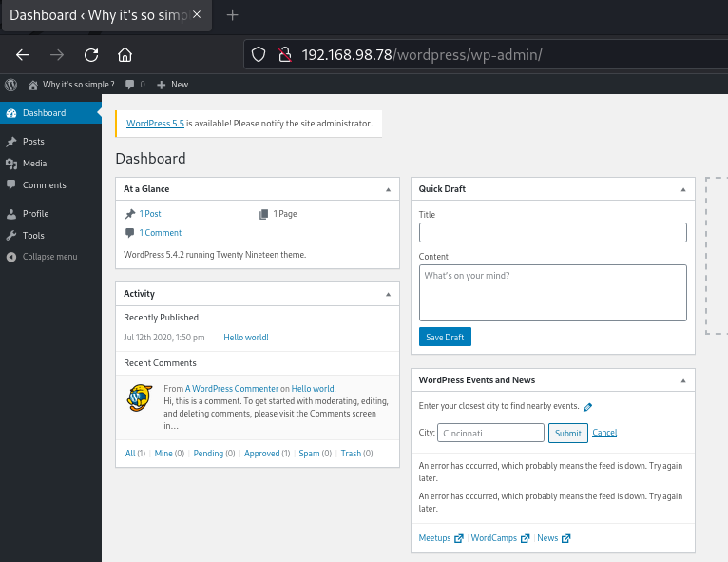Close the Dashboard browser tab

pos(197,15)
